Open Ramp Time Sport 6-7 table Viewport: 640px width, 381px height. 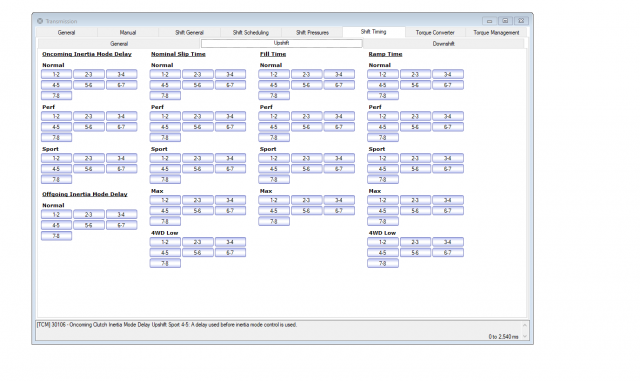click(448, 169)
